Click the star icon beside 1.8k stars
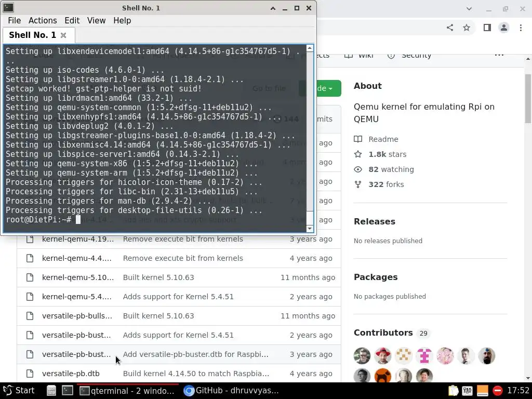Viewport: 532px width, 399px height. pos(358,154)
